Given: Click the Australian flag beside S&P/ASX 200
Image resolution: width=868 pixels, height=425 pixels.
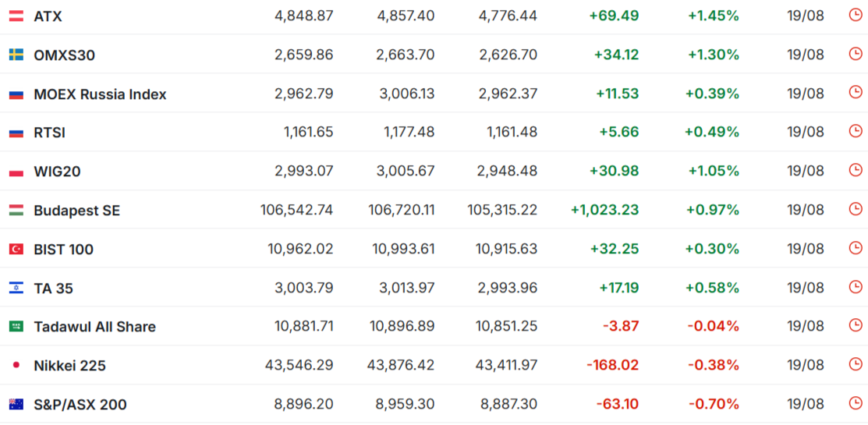Looking at the screenshot, I should tap(16, 405).
